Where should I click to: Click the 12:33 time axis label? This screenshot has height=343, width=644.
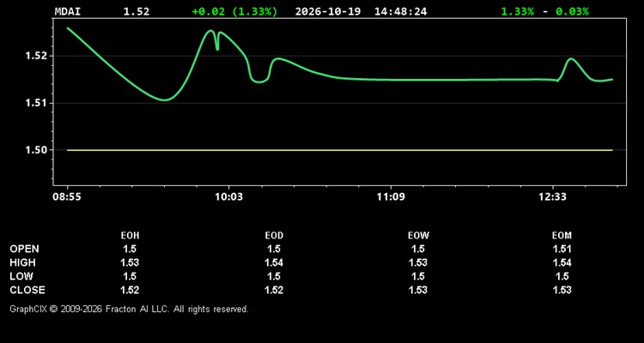click(552, 197)
